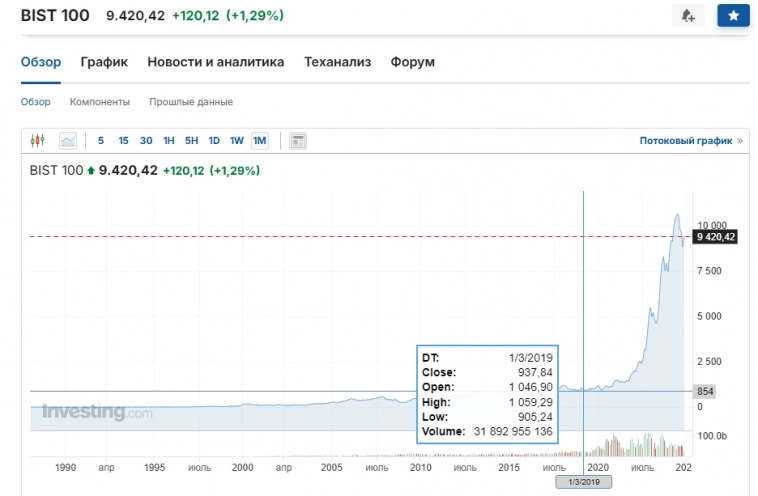Open the Компоненты sub-section link

coord(99,102)
